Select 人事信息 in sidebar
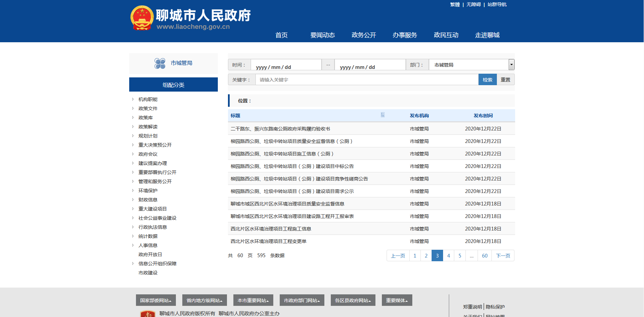Viewport: 644px width, 317px height. point(148,245)
